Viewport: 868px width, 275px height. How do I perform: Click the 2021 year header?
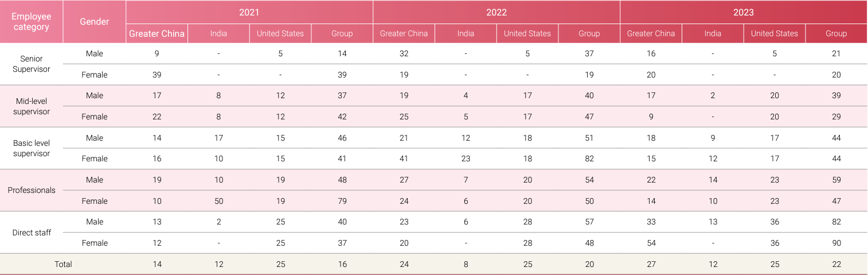click(249, 12)
